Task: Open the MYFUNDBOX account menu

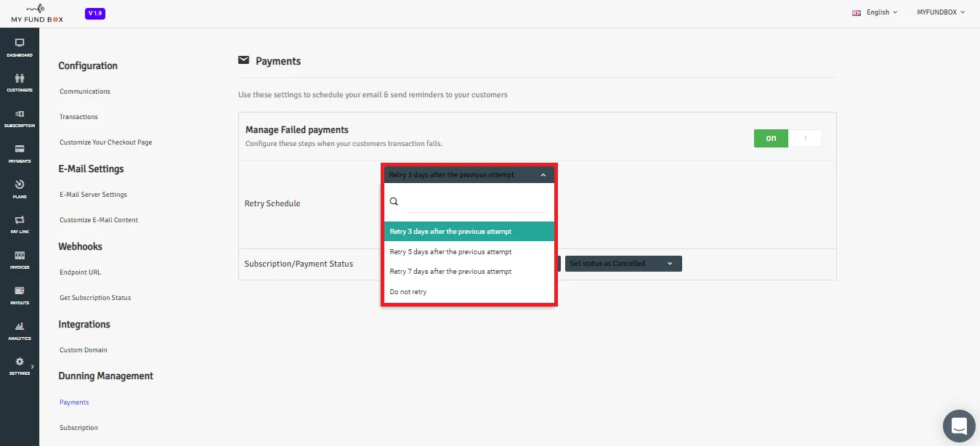Action: tap(941, 12)
